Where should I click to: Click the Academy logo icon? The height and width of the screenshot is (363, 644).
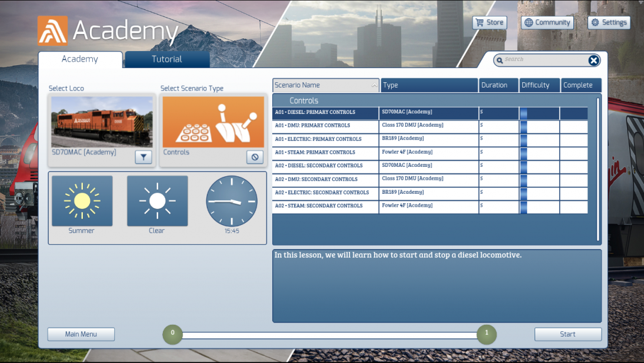[x=53, y=31]
